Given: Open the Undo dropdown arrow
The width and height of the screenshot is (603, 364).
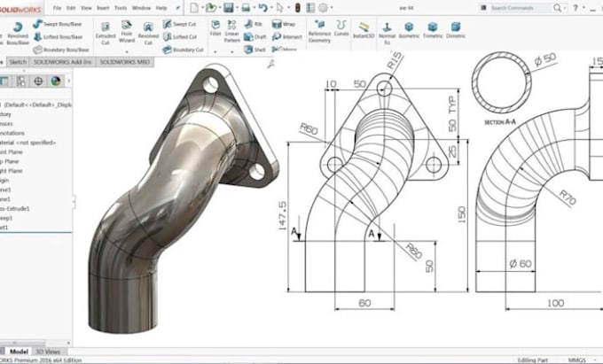Looking at the screenshot, I should click(x=271, y=8).
